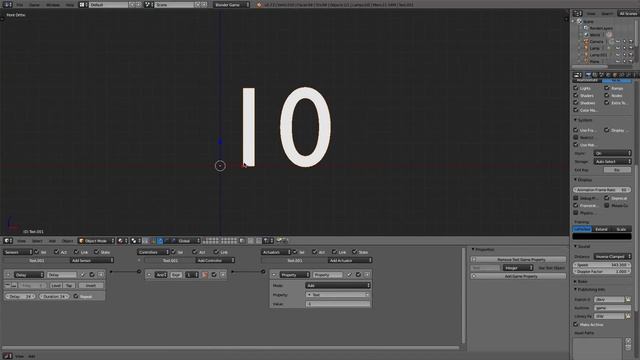The height and width of the screenshot is (360, 640).
Task: Open the Select menu in viewport header
Action: coord(37,241)
